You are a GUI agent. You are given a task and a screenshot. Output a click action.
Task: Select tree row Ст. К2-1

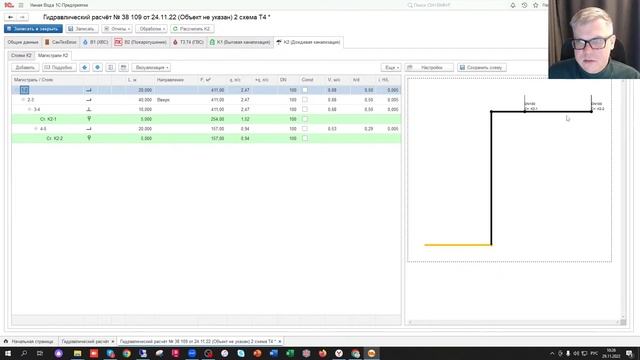pos(206,119)
